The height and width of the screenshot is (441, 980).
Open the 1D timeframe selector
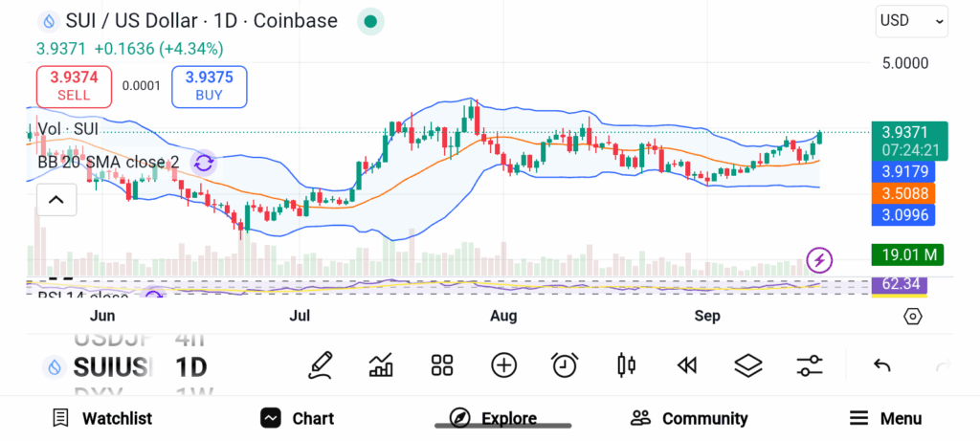191,366
